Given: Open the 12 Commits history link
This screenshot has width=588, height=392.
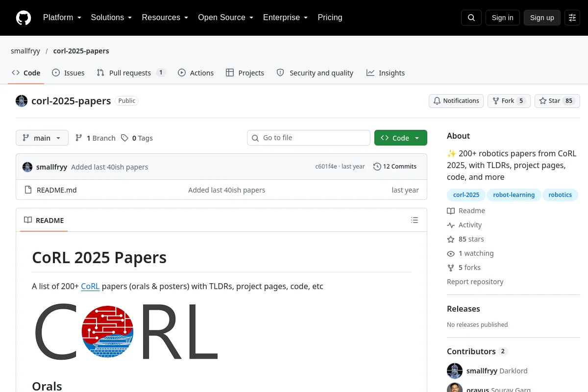Looking at the screenshot, I should (395, 167).
